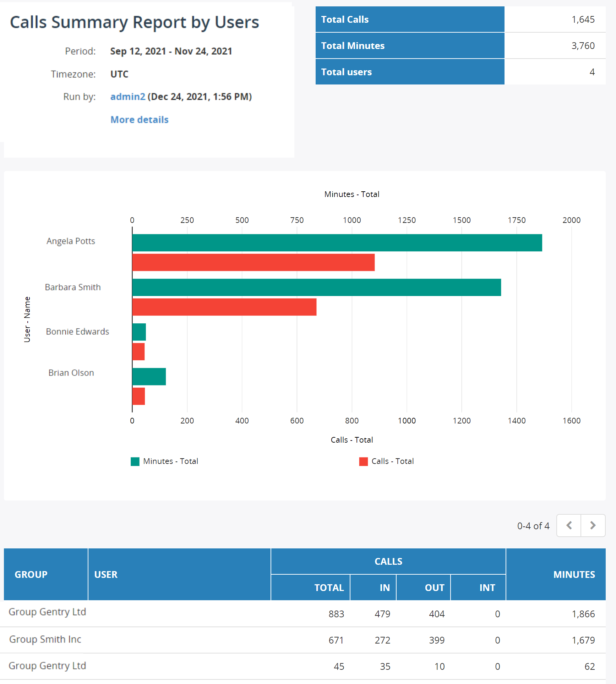Click the 3,760 total minutes value
Image resolution: width=616 pixels, height=684 pixels.
click(x=583, y=46)
